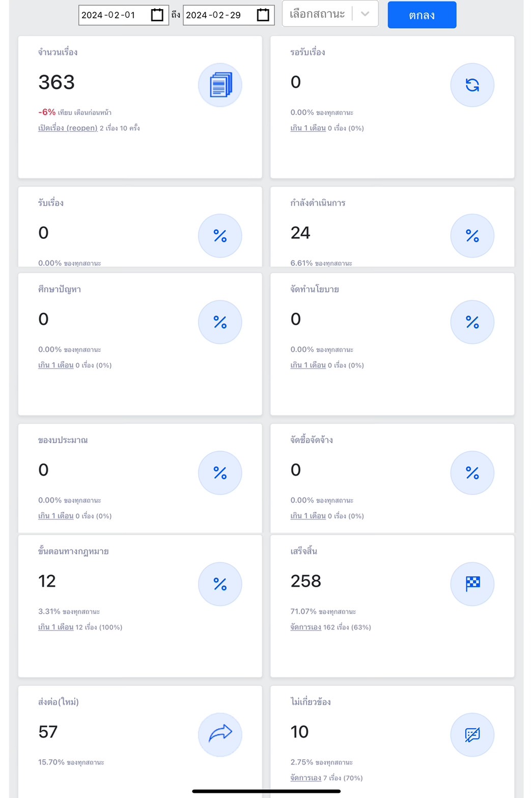Click the percent icon in รับเรื่อง card
The image size is (532, 798).
pyautogui.click(x=220, y=236)
